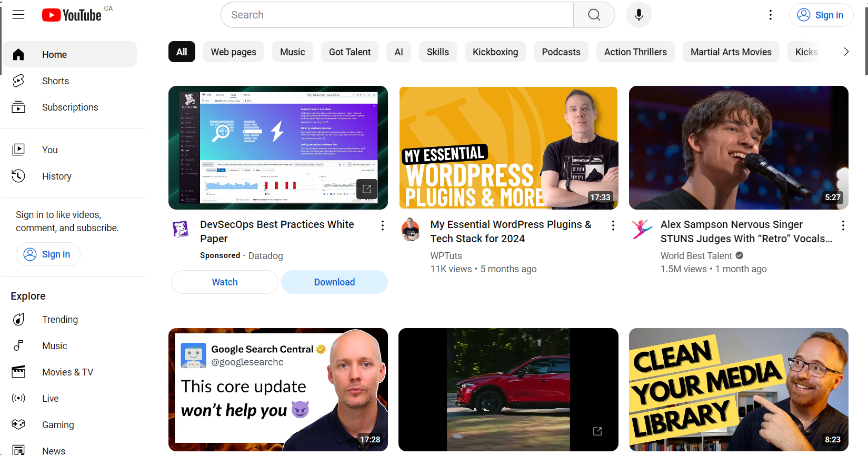This screenshot has width=868, height=455.
Task: Activate voice search microphone
Action: tap(638, 15)
